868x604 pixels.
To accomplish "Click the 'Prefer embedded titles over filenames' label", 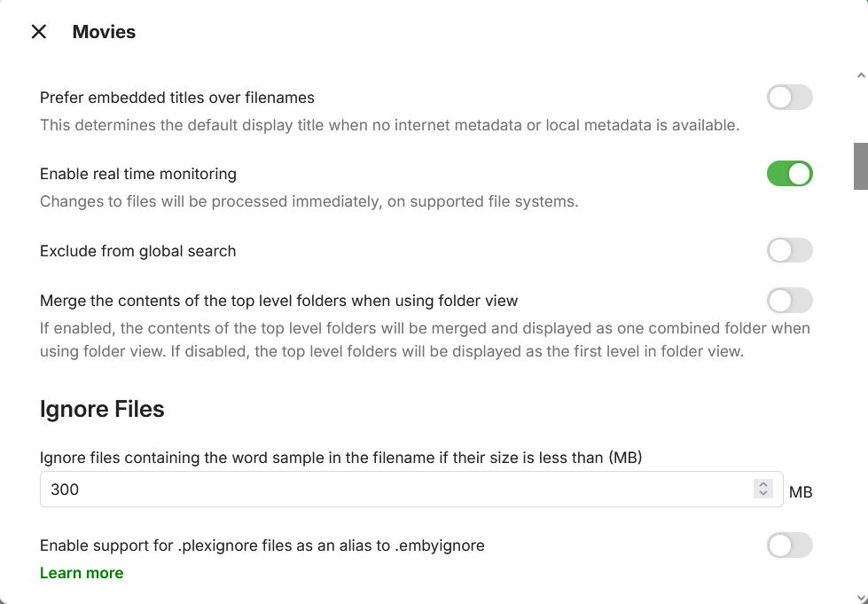I will [x=177, y=98].
